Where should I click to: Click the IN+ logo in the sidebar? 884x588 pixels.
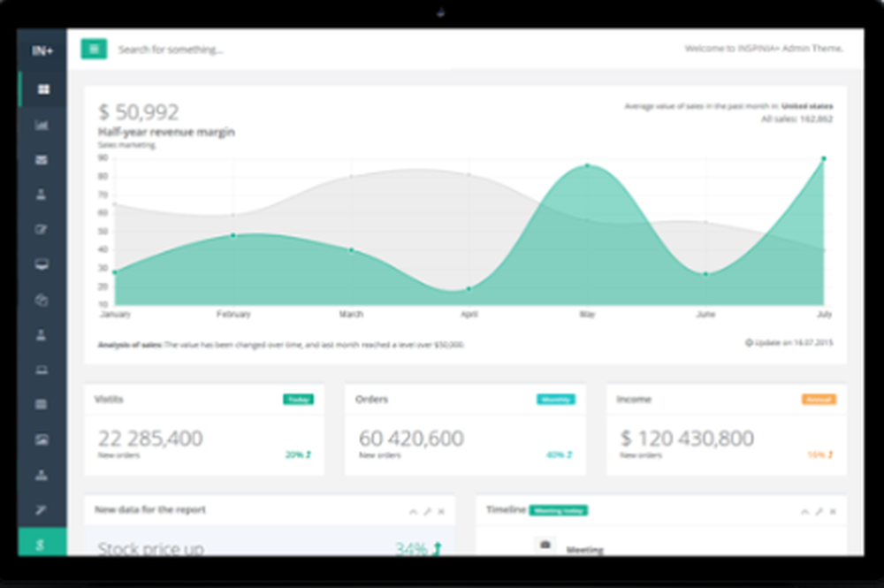[x=42, y=51]
